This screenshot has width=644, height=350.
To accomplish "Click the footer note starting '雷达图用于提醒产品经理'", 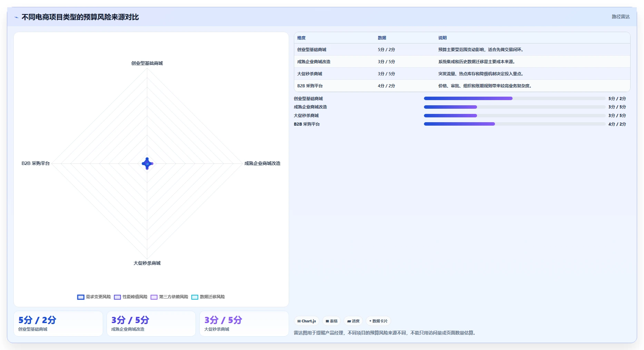I will tap(385, 333).
